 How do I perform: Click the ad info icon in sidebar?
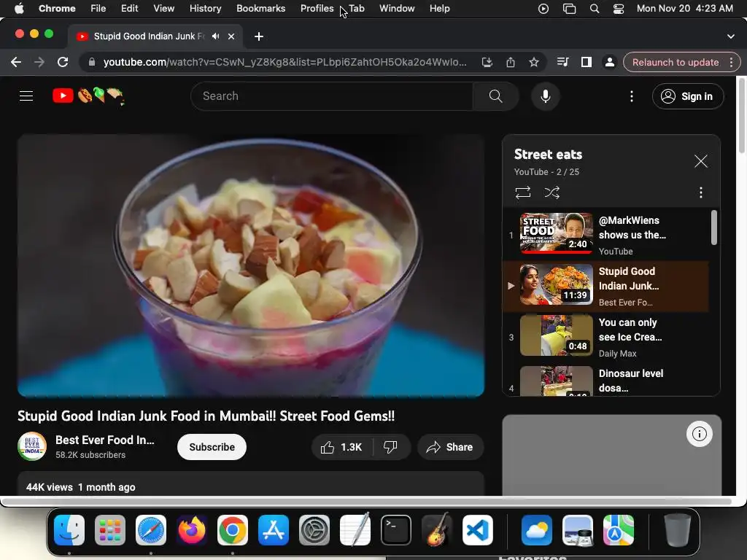point(699,434)
